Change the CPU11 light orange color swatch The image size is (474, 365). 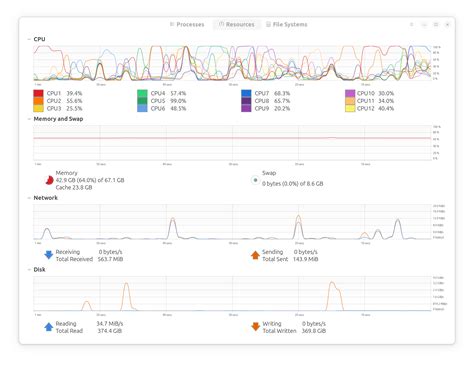click(x=350, y=101)
